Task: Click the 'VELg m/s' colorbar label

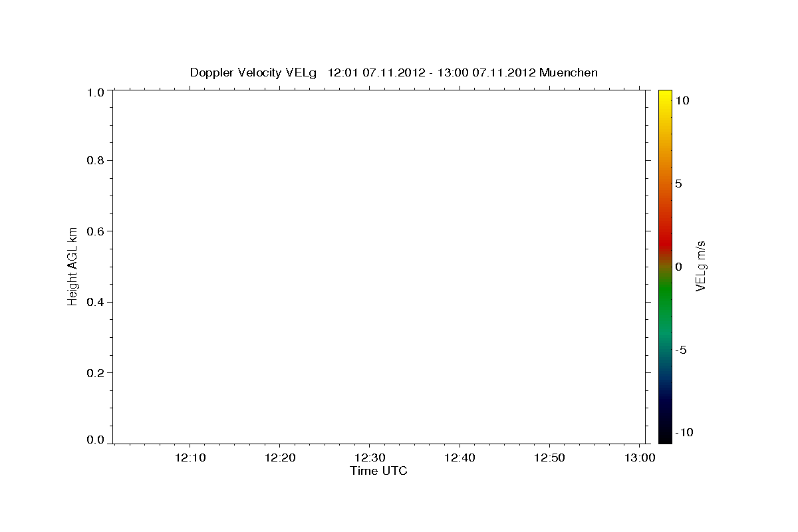Action: click(x=700, y=266)
